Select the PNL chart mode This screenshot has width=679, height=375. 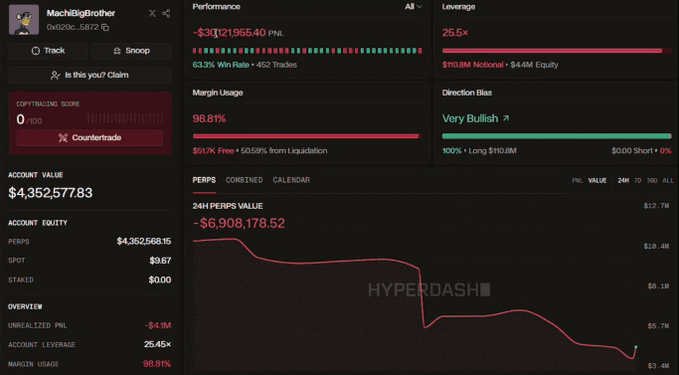(x=577, y=181)
